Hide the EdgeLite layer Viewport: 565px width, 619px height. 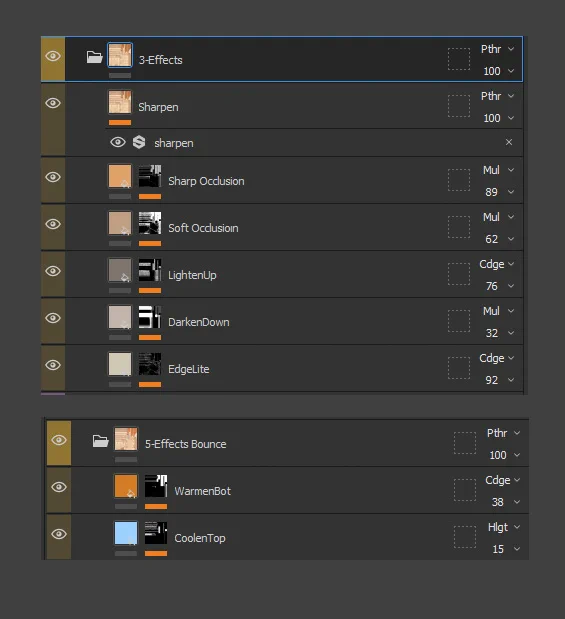click(x=53, y=365)
